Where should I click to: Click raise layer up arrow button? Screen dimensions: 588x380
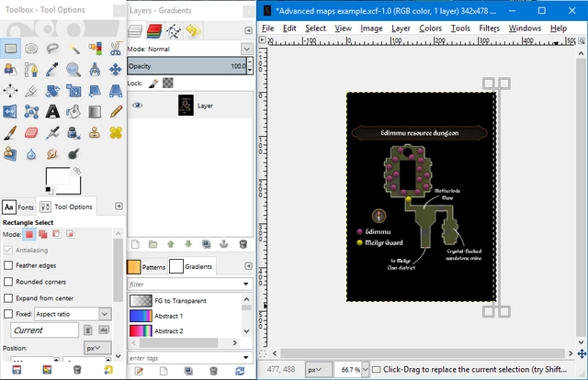click(x=171, y=244)
